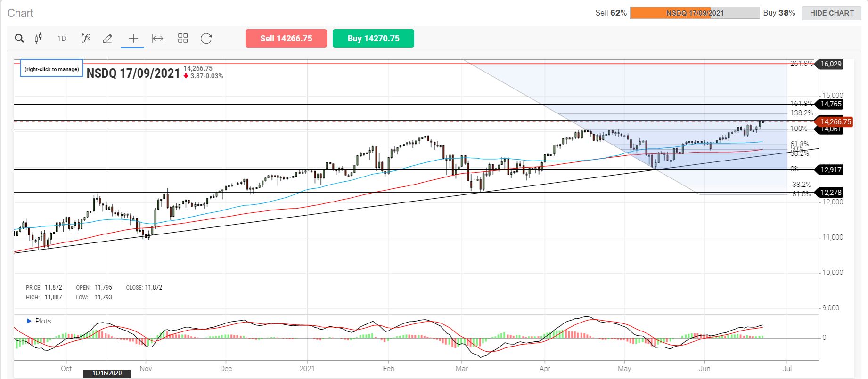Image resolution: width=868 pixels, height=379 pixels.
Task: Select the pencil drawing tool
Action: click(107, 39)
